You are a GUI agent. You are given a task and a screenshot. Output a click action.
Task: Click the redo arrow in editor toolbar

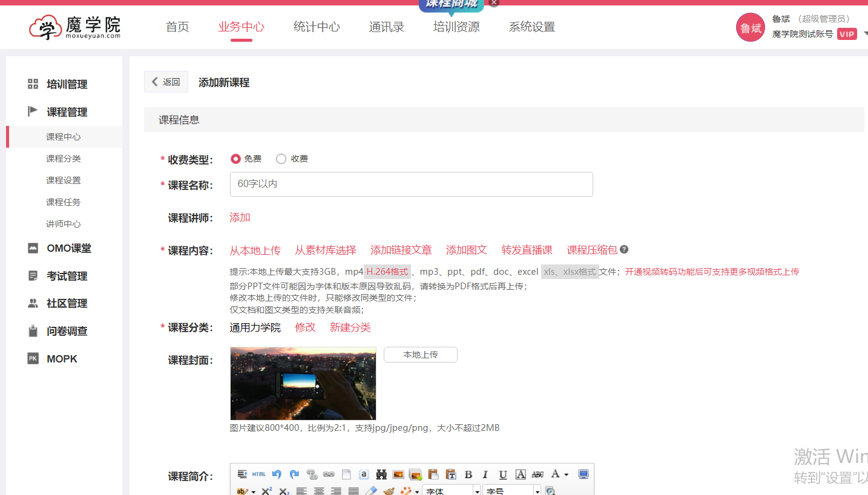click(x=294, y=474)
